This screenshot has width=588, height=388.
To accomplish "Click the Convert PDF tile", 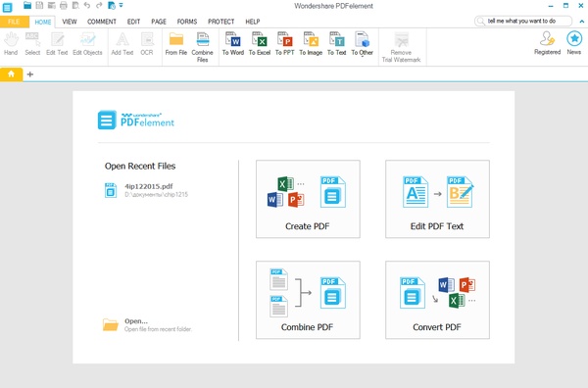I will (x=437, y=300).
